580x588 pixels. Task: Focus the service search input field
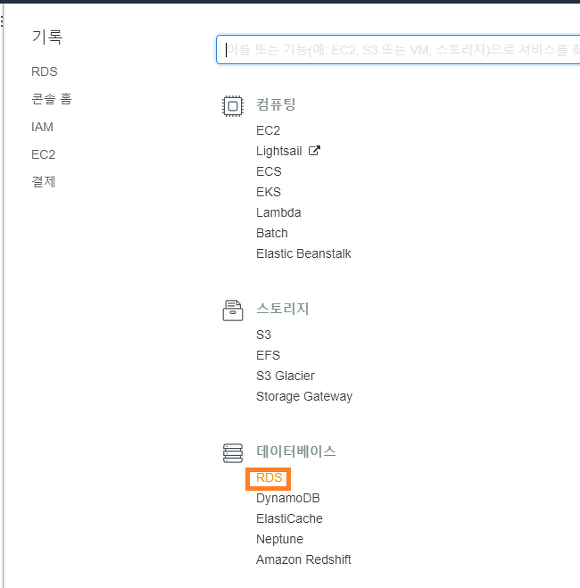tap(398, 50)
